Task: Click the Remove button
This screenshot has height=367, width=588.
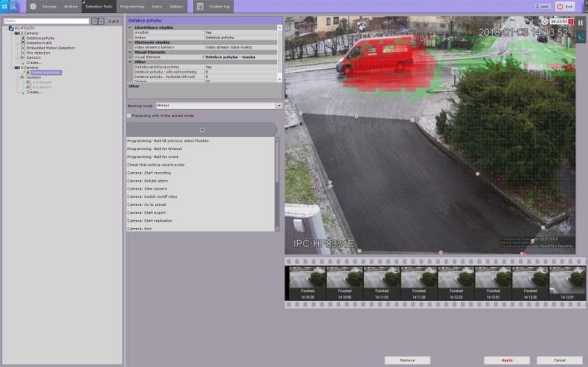Action: click(407, 360)
